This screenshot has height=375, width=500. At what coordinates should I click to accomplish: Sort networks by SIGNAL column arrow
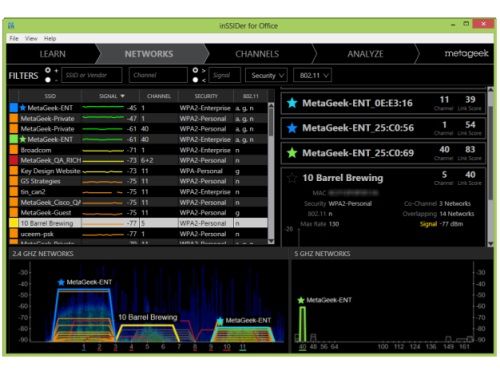[123, 96]
